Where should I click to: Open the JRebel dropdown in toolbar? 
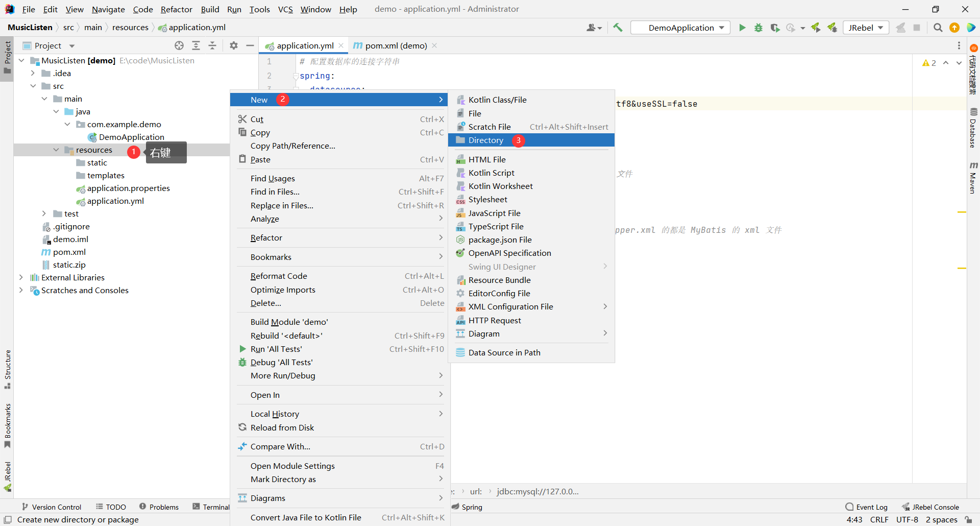(866, 28)
